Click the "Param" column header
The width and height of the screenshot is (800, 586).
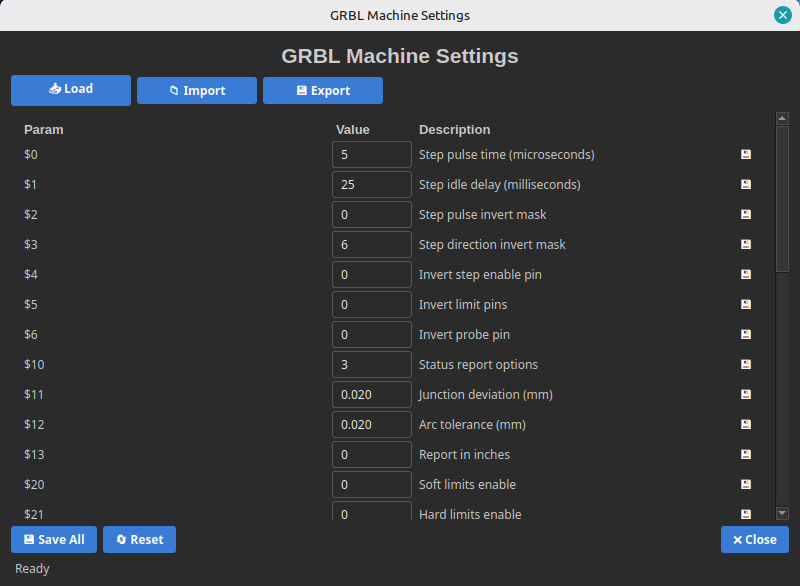coord(44,130)
